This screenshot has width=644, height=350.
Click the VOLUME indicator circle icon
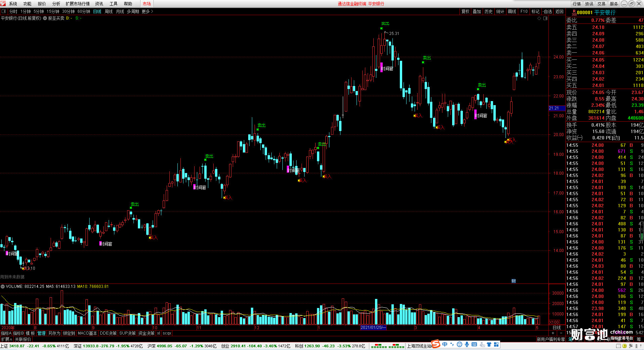coord(3,287)
